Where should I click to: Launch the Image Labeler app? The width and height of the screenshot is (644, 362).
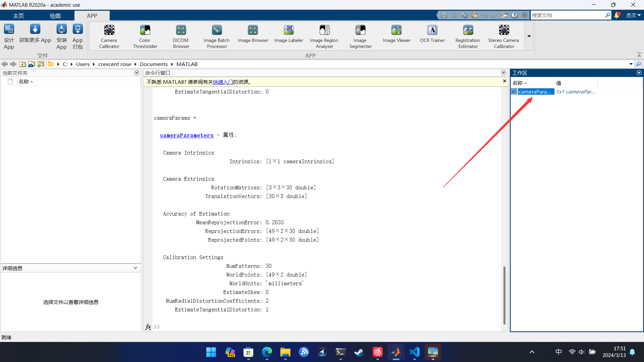point(289,34)
